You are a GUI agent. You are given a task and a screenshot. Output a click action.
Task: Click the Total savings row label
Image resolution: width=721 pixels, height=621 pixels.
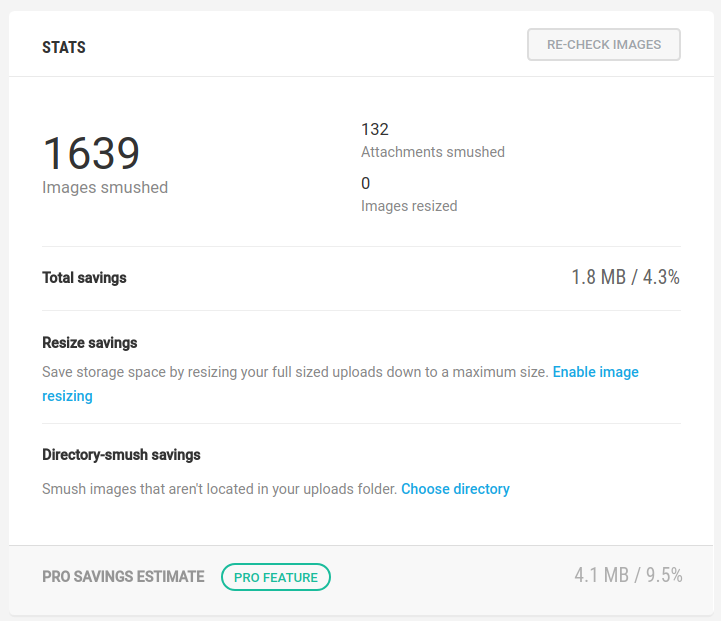(84, 278)
